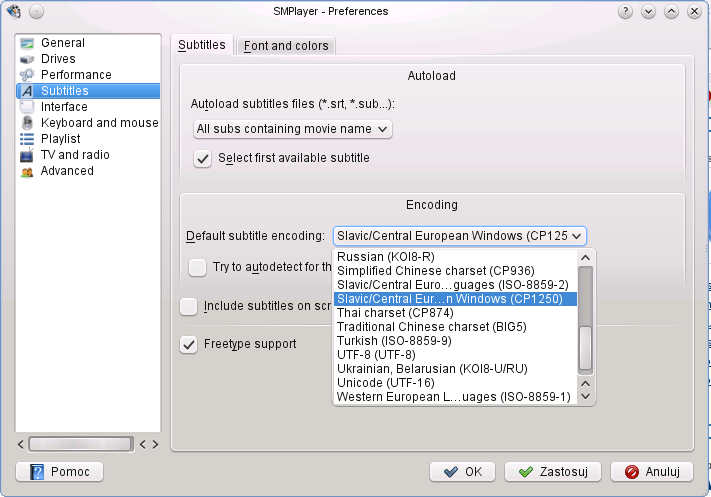Viewport: 711px width, 497px height.
Task: Pick Slavic/Central European ISO-8859-2 option
Action: (x=455, y=285)
